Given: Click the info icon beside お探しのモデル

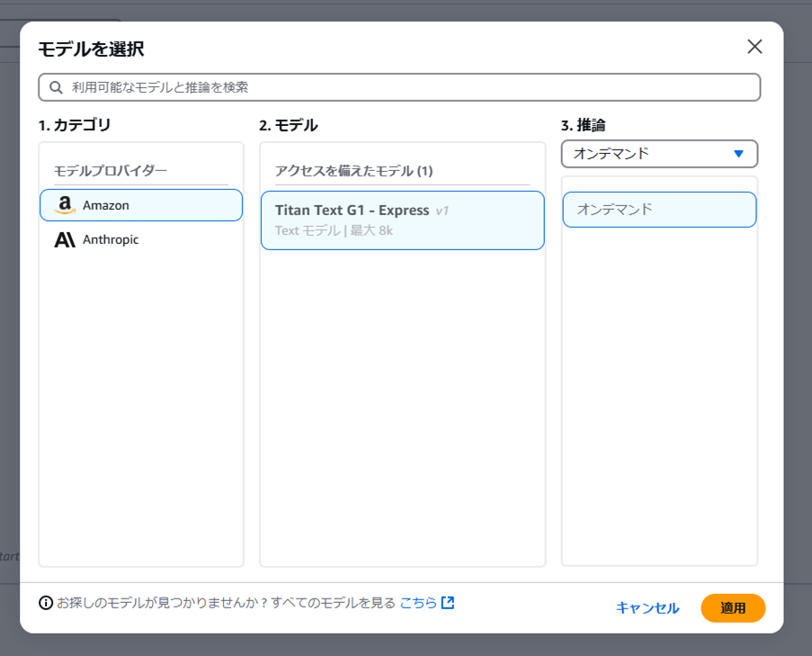Looking at the screenshot, I should 46,603.
